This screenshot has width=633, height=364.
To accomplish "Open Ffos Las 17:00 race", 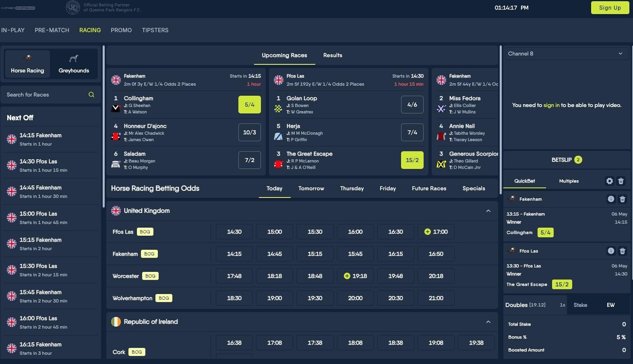I will (x=436, y=232).
